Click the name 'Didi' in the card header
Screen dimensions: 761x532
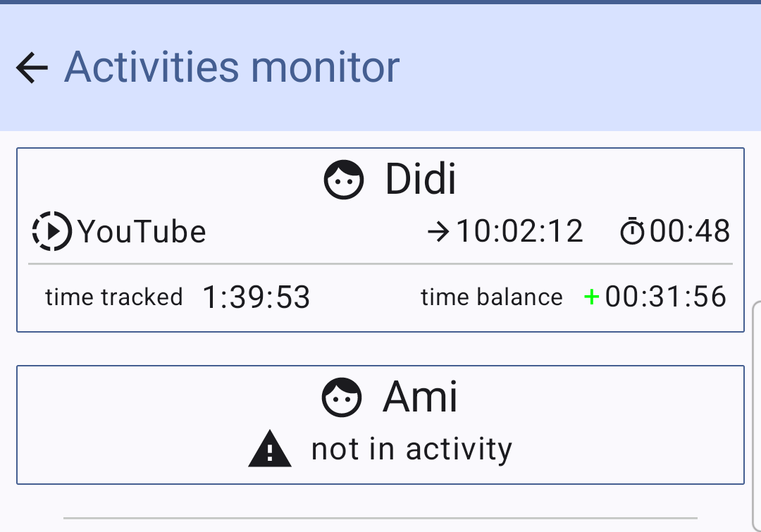tap(420, 178)
